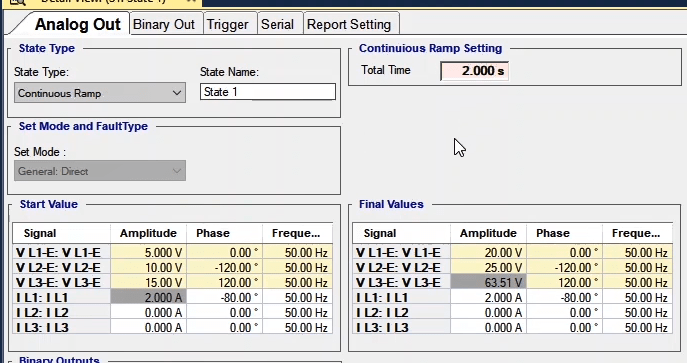
Task: Select V L3-E final amplitude 63.51 V
Action: (x=489, y=282)
